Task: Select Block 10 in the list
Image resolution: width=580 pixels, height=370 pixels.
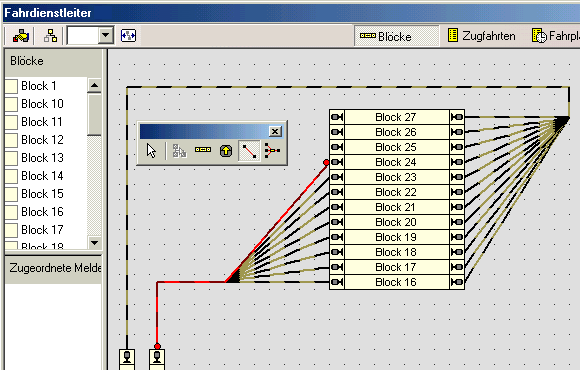Action: click(42, 104)
